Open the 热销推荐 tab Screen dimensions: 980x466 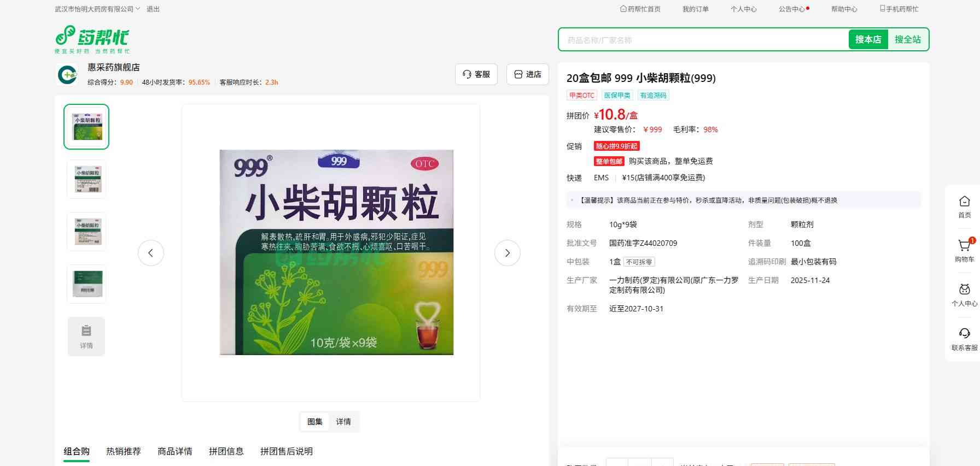[124, 451]
